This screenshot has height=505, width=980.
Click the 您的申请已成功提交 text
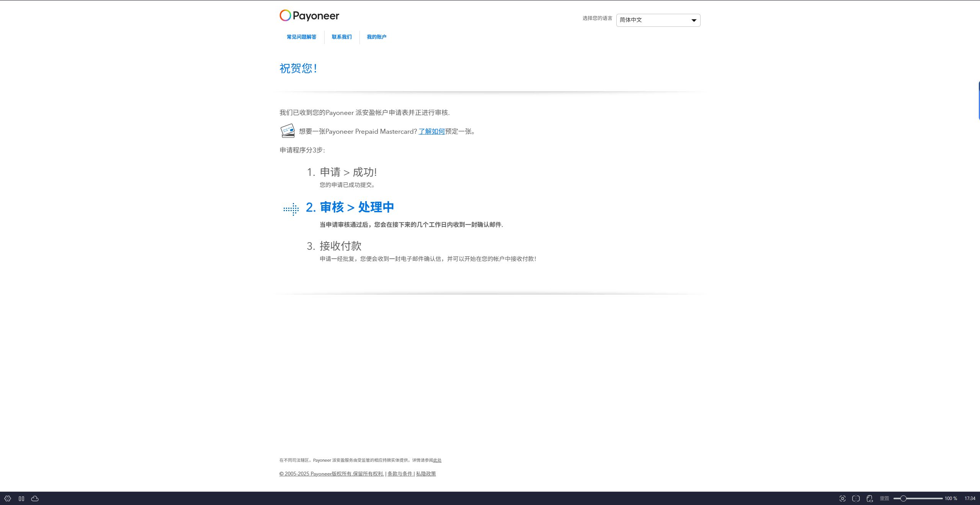347,185
